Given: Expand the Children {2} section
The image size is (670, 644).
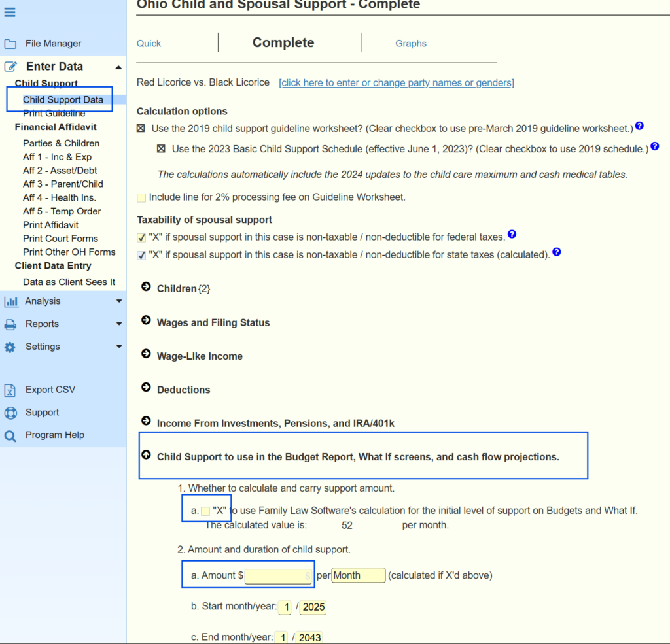Looking at the screenshot, I should [x=146, y=286].
